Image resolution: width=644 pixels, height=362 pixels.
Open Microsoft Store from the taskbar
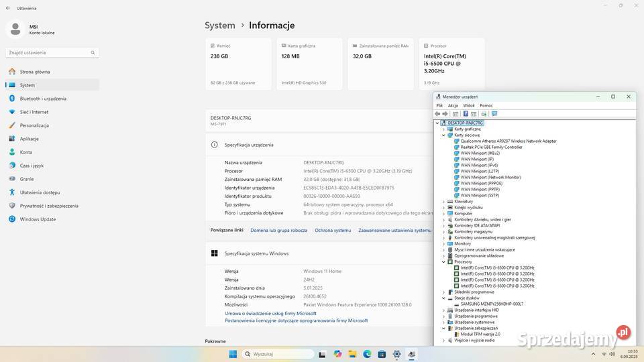pyautogui.click(x=382, y=354)
